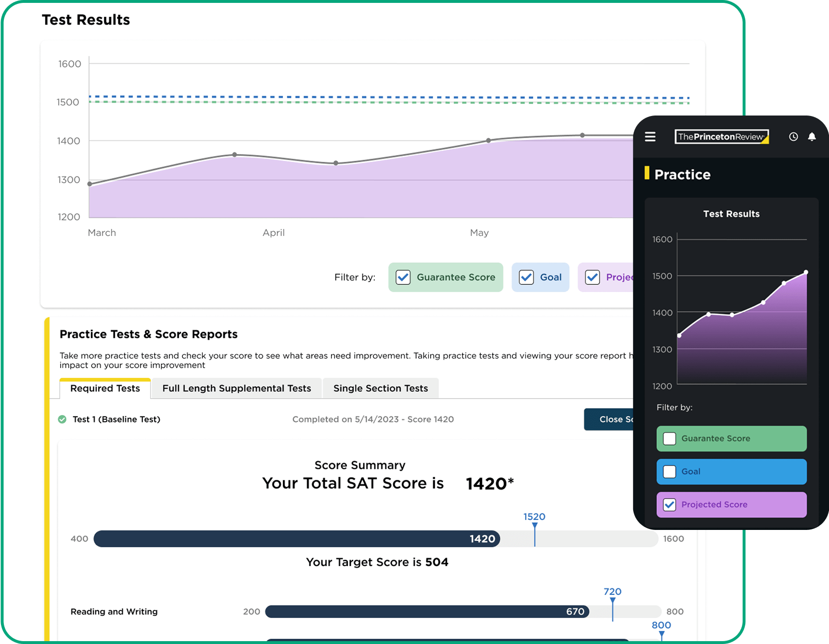Image resolution: width=829 pixels, height=644 pixels.
Task: Uncheck the desktop Guarantee Score filter
Action: [403, 277]
